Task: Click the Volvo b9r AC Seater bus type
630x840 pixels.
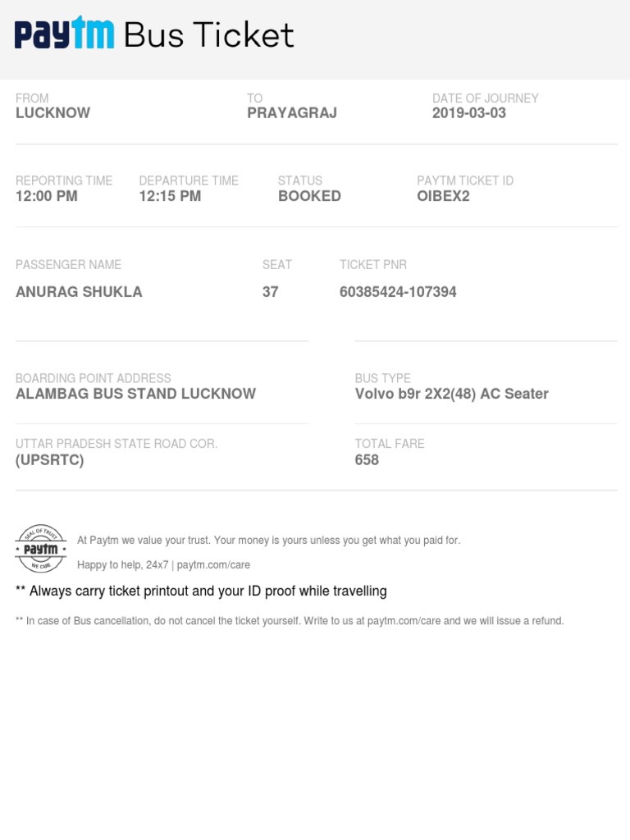Action: click(451, 394)
